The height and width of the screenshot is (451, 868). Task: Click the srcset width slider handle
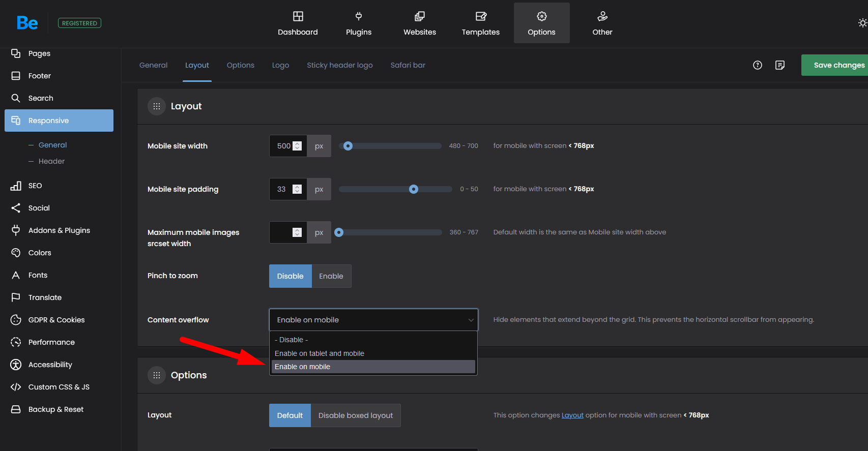click(339, 232)
